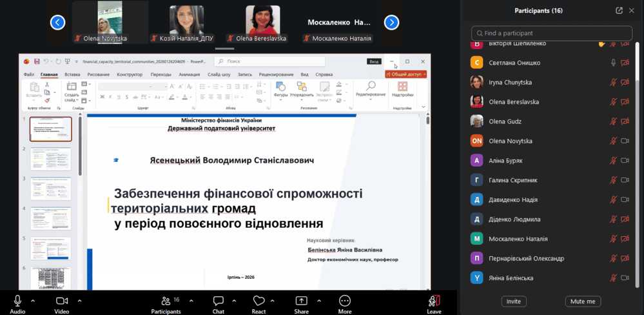
Task: Click the Invite button
Action: 514,301
